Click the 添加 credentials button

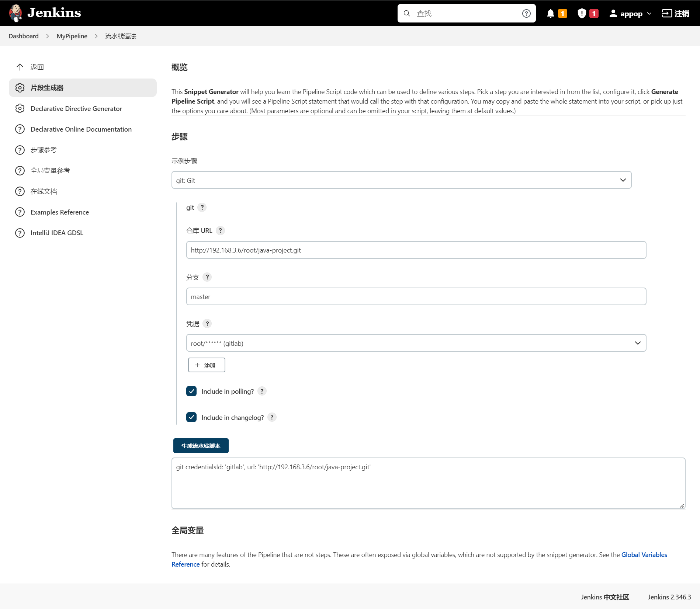coord(206,365)
